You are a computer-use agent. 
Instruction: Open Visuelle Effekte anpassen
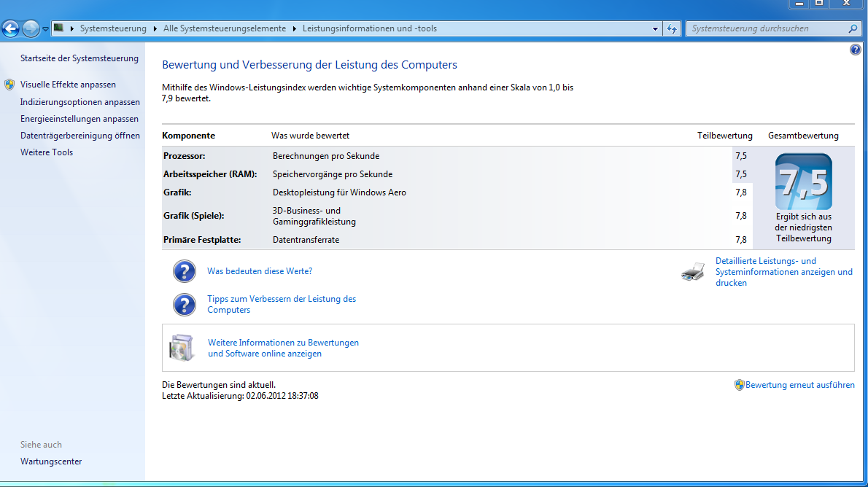tap(68, 85)
